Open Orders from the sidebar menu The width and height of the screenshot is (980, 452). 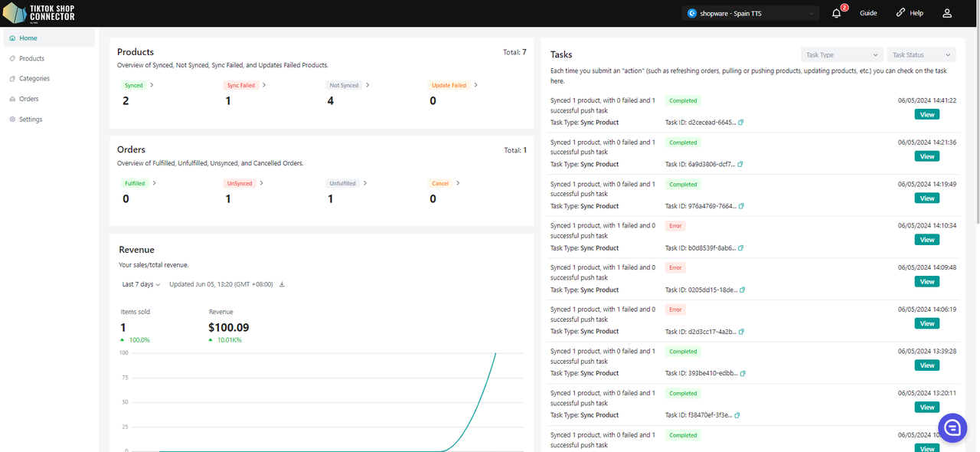(29, 99)
